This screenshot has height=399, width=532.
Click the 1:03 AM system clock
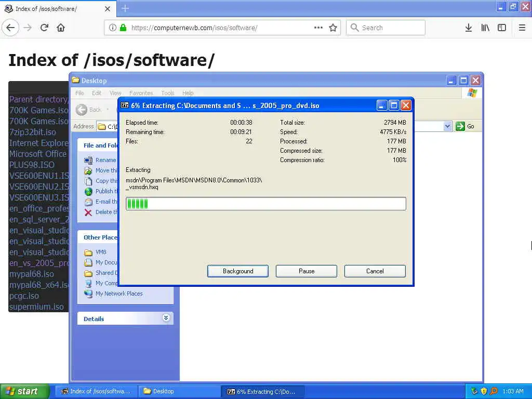pos(513,392)
